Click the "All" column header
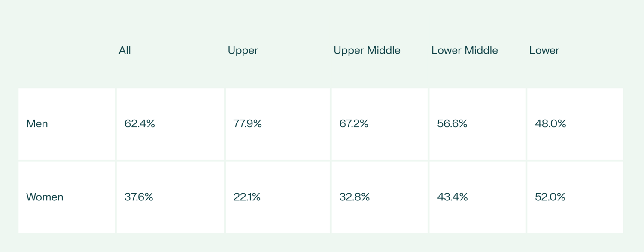The image size is (644, 252). coord(125,50)
